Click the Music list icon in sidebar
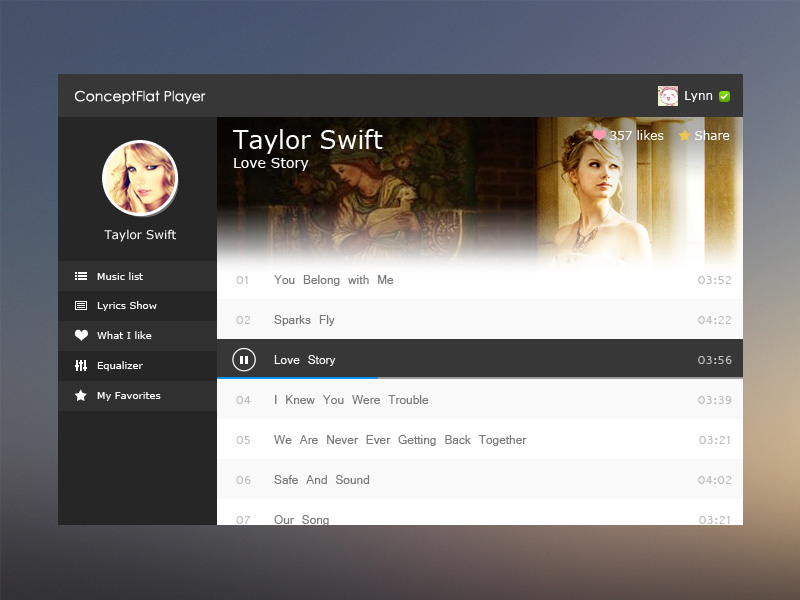Viewport: 800px width, 600px height. click(81, 276)
